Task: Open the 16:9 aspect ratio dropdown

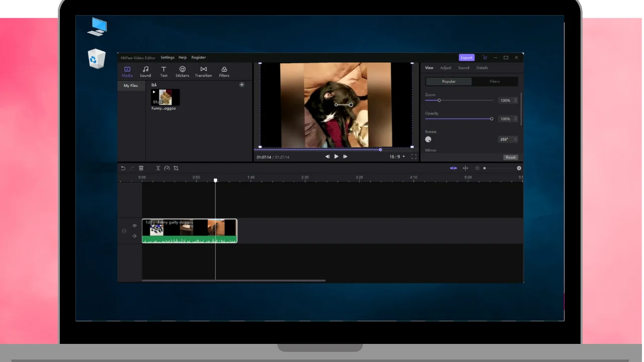Action: 397,156
